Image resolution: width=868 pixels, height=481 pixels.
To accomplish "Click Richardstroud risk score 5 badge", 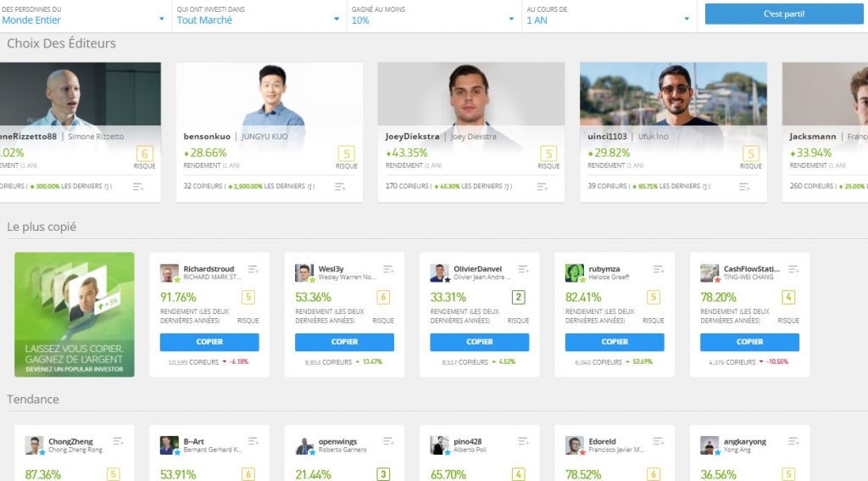I will click(x=248, y=298).
